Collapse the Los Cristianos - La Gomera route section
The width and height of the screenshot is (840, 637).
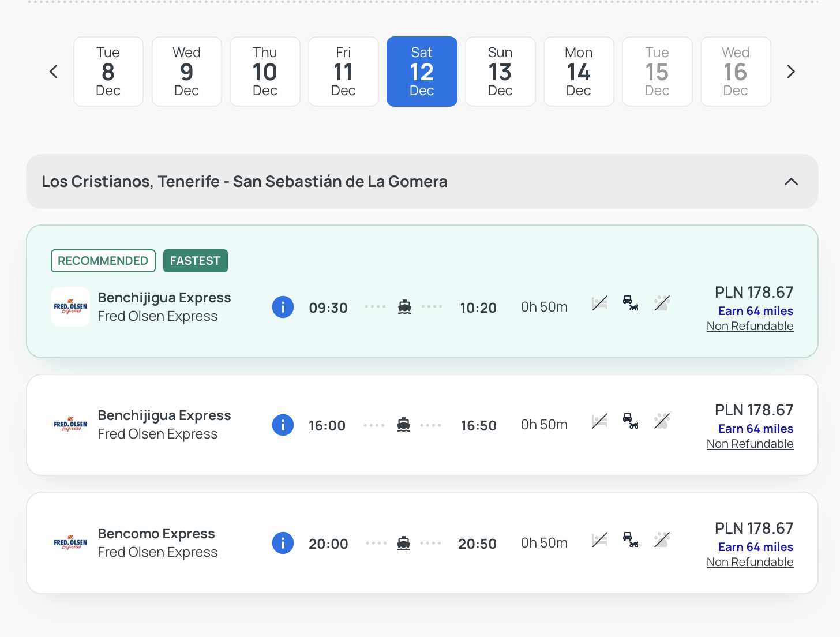[x=792, y=182]
